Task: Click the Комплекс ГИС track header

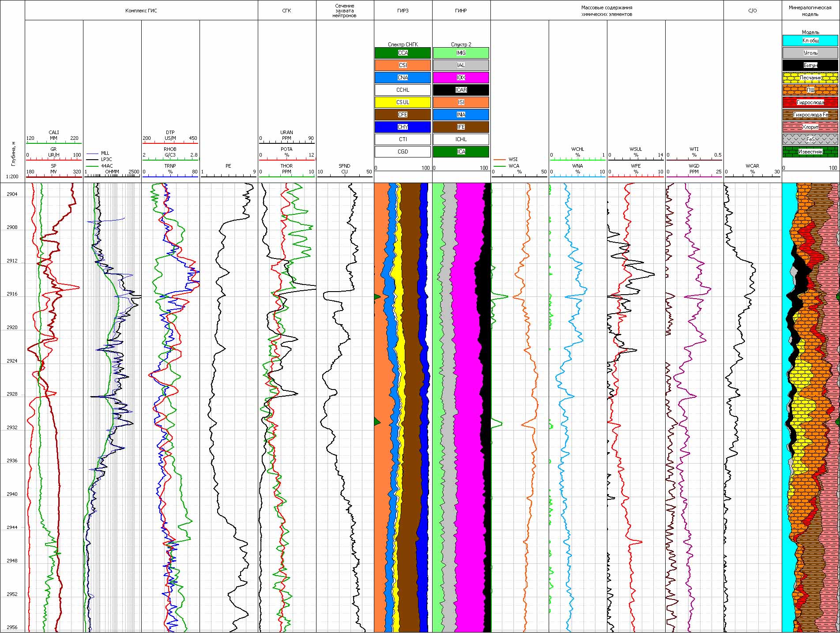Action: [x=141, y=10]
